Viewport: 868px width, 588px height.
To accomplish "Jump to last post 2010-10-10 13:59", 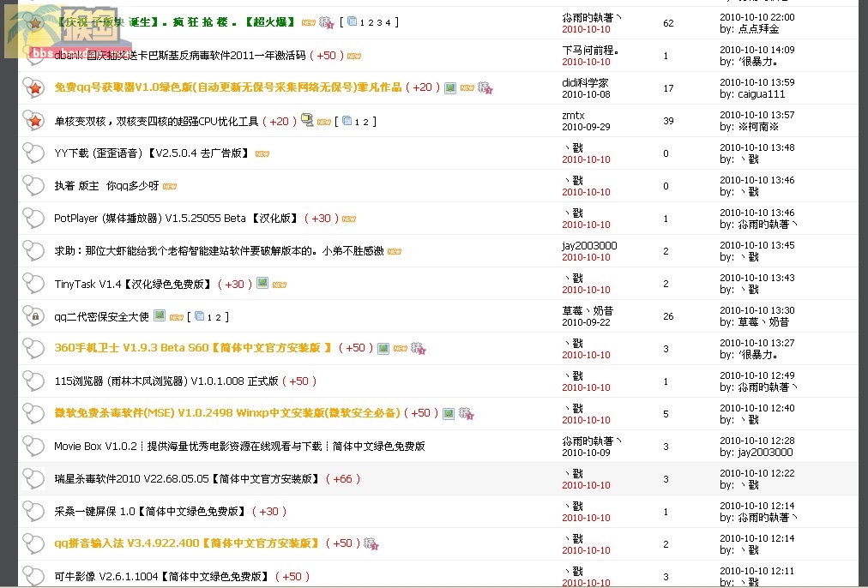I will (756, 82).
